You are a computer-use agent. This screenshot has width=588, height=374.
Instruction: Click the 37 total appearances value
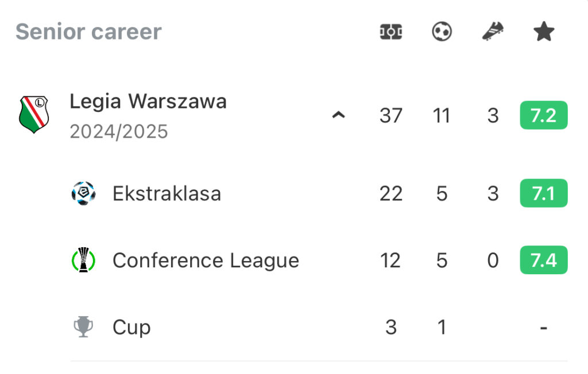point(390,115)
